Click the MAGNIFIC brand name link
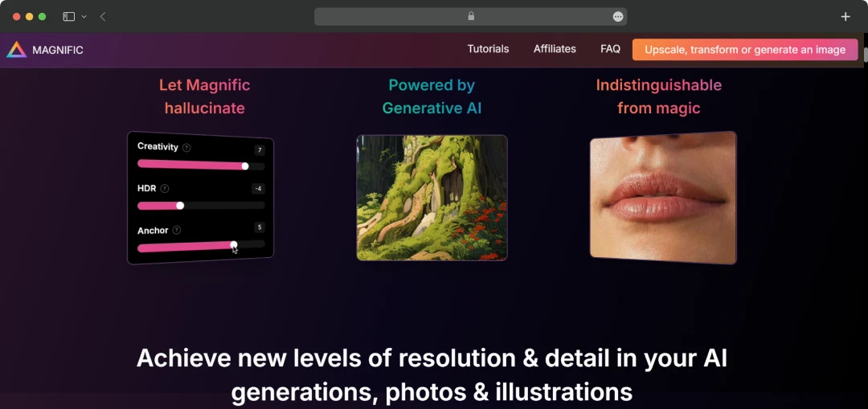The height and width of the screenshot is (409, 868). tap(58, 51)
